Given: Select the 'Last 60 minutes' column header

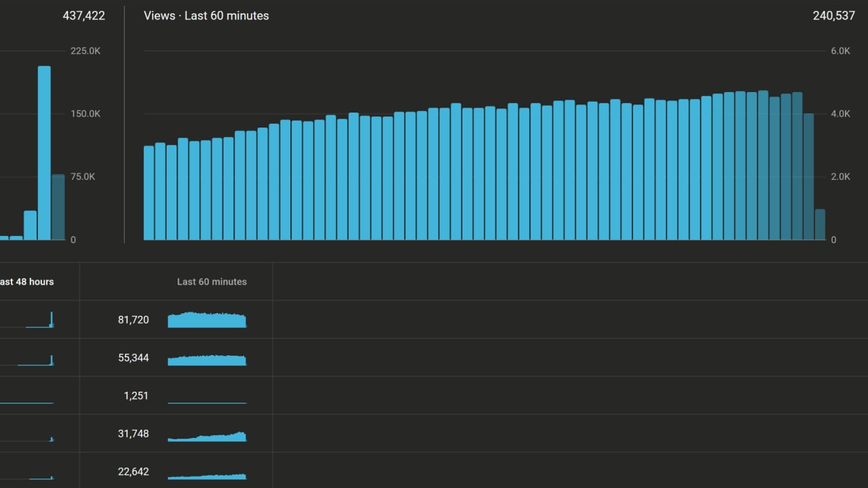Looking at the screenshot, I should [212, 282].
